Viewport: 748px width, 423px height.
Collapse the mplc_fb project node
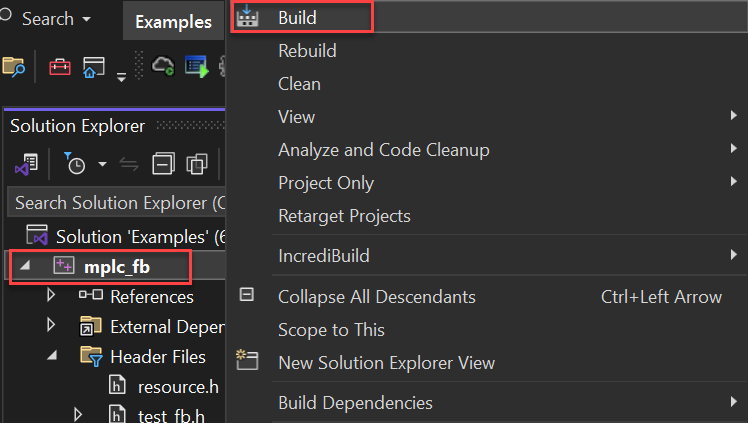point(25,265)
